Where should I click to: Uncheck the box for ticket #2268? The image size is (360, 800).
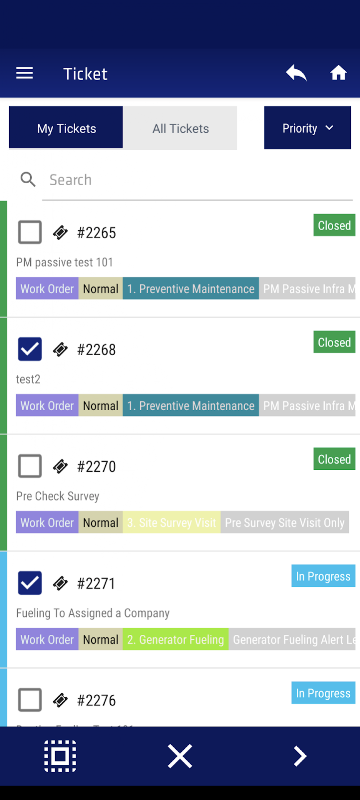click(30, 349)
